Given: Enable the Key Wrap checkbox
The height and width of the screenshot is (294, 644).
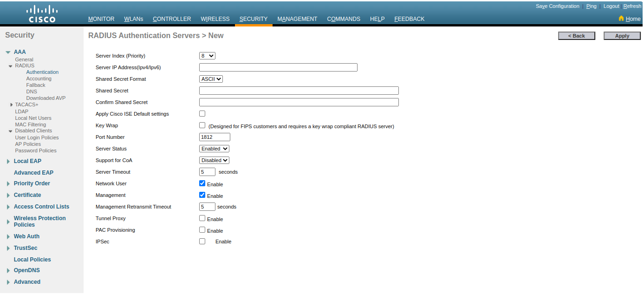Looking at the screenshot, I should (202, 125).
